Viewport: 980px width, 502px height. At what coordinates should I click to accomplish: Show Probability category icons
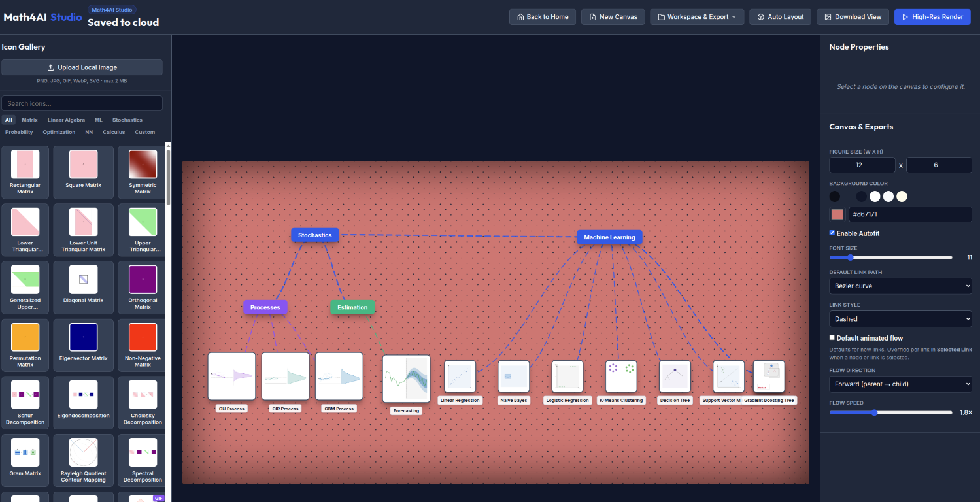[x=19, y=132]
